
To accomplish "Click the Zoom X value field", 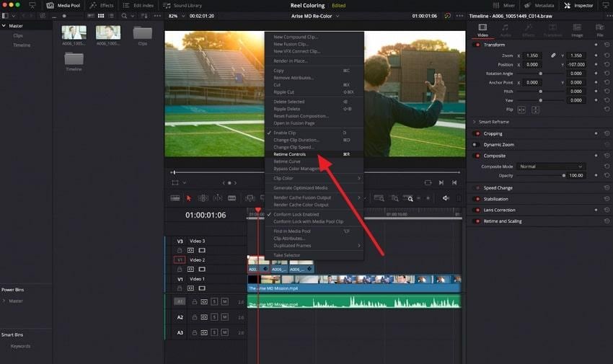I will click(532, 56).
